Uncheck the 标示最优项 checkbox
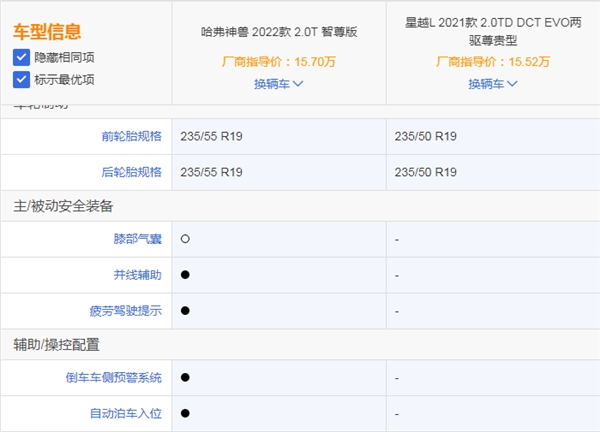This screenshot has height=432, width=600. click(x=21, y=79)
